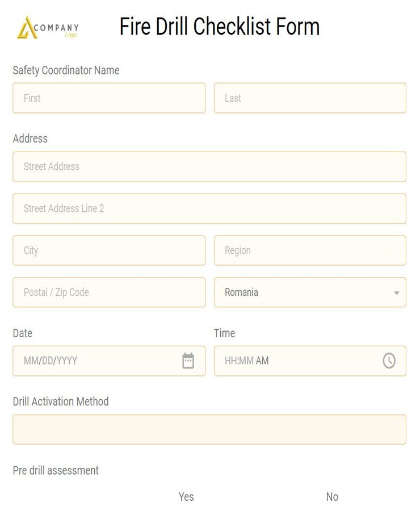Click the HH:MM AM time input field
Screen dimensions: 420x511
[295, 361]
